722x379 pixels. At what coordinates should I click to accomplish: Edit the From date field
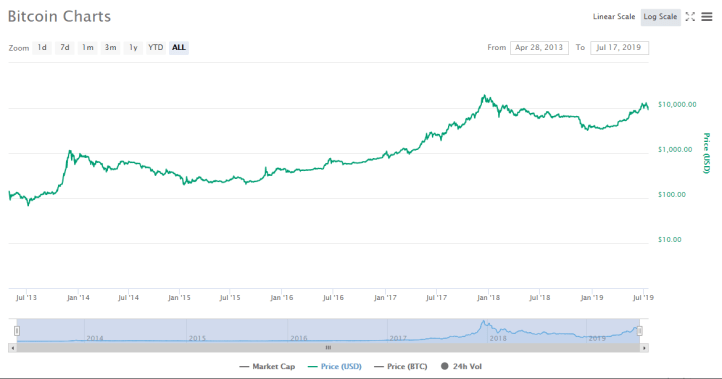pos(539,47)
